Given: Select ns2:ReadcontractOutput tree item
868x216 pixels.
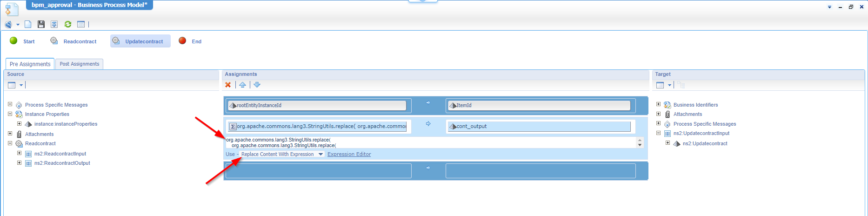Looking at the screenshot, I should (x=62, y=163).
